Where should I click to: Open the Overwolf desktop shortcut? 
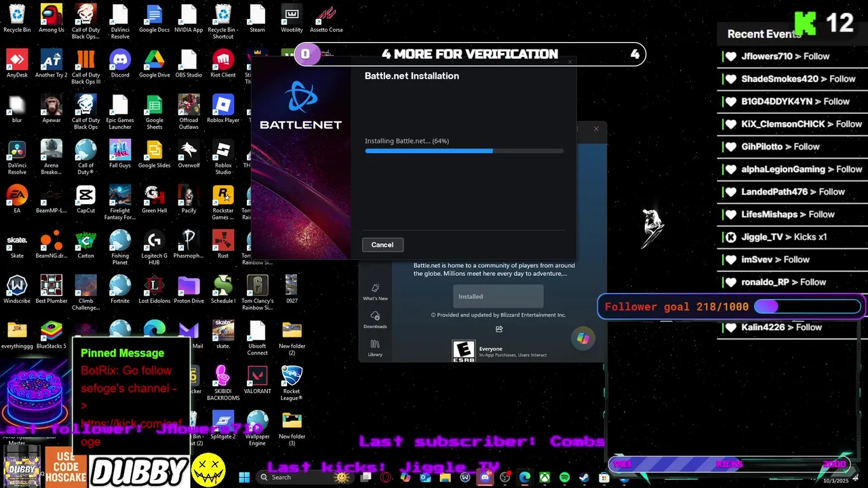[x=189, y=155]
